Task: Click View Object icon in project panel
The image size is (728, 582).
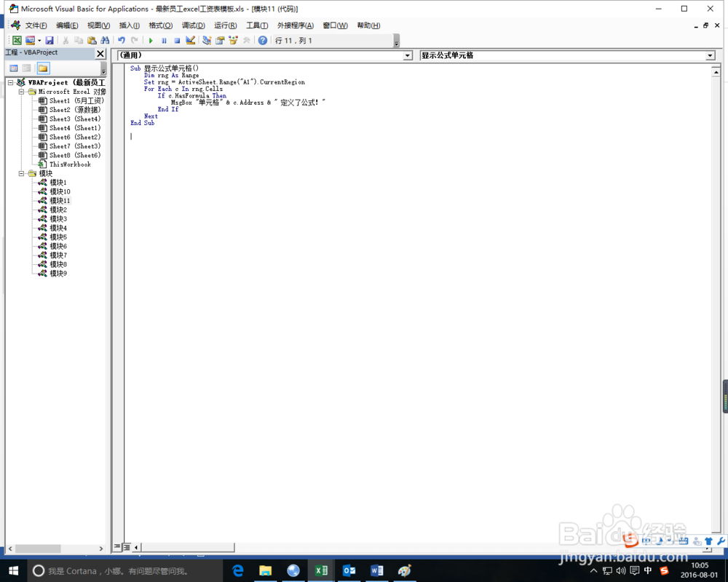Action: click(26, 68)
